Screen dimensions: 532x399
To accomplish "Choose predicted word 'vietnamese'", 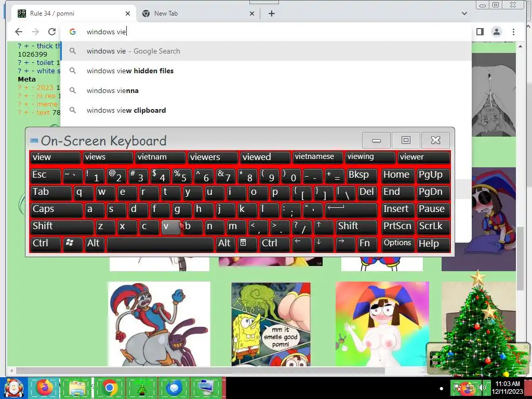I will pos(318,157).
